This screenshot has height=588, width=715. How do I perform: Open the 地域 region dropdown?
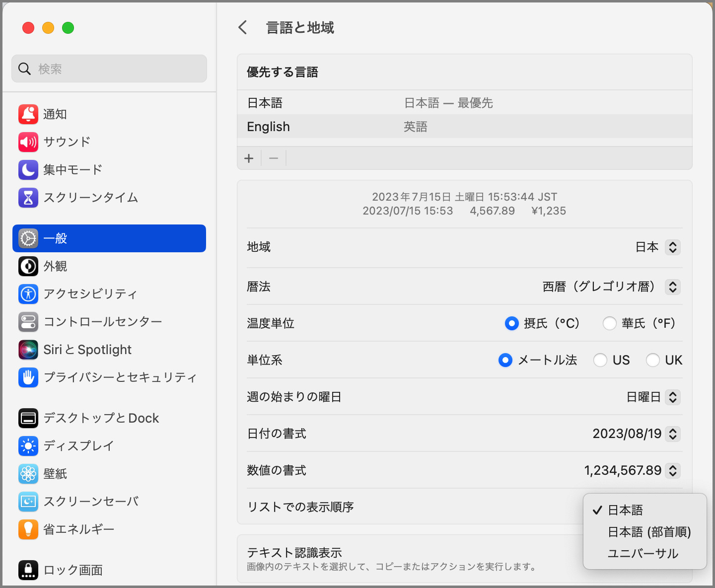pyautogui.click(x=672, y=247)
